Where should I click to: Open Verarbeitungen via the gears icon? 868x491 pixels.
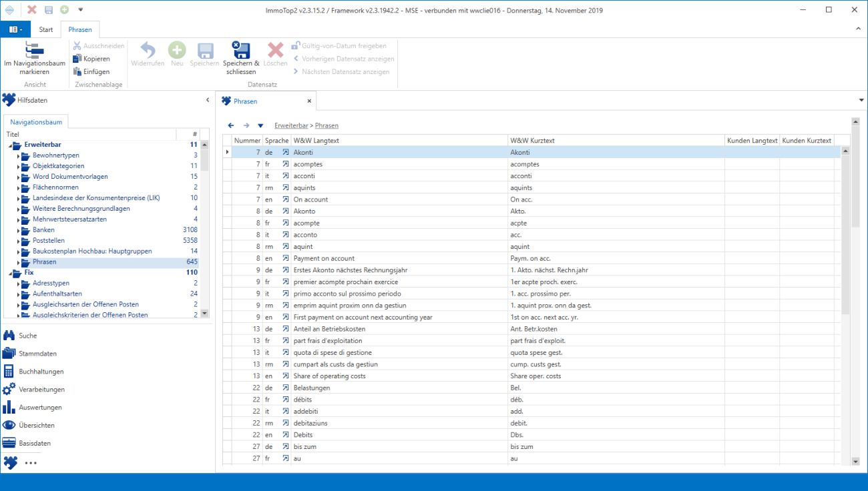point(9,390)
